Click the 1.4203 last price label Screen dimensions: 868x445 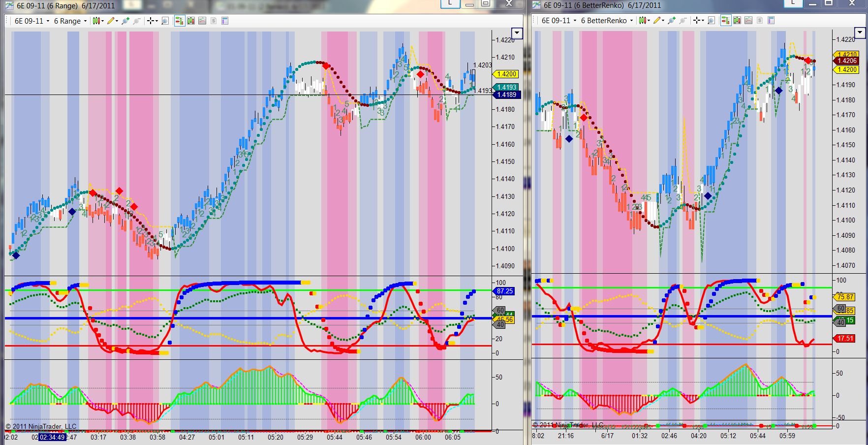[x=482, y=65]
